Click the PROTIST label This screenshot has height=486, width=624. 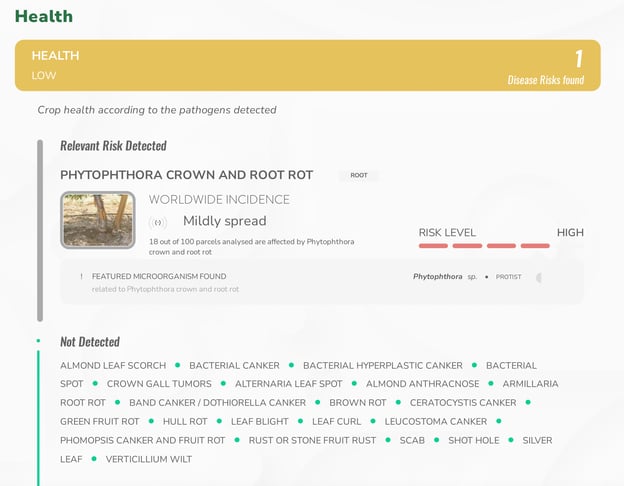tap(508, 277)
